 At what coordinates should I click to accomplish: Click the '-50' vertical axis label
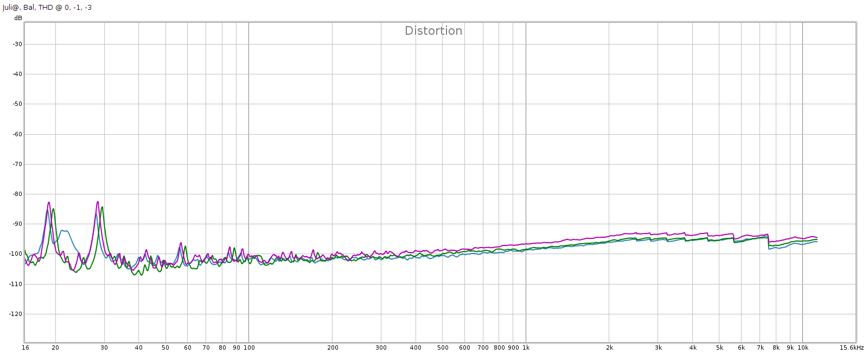17,104
